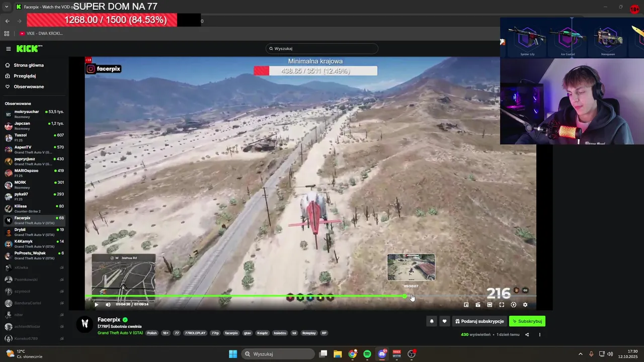
Task: Open MORK channel
Action: pyautogui.click(x=34, y=185)
